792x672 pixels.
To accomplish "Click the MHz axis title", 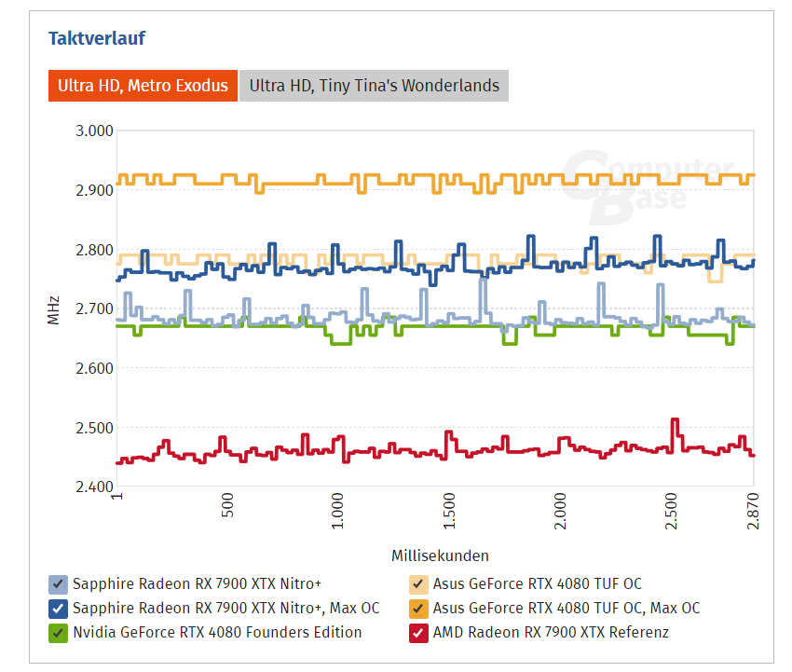I will point(54,309).
